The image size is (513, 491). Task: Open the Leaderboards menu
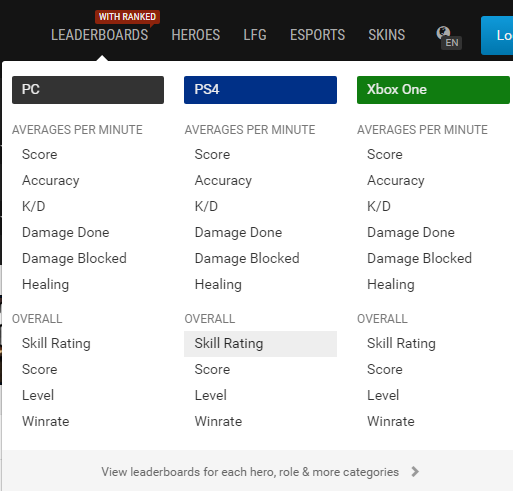99,35
